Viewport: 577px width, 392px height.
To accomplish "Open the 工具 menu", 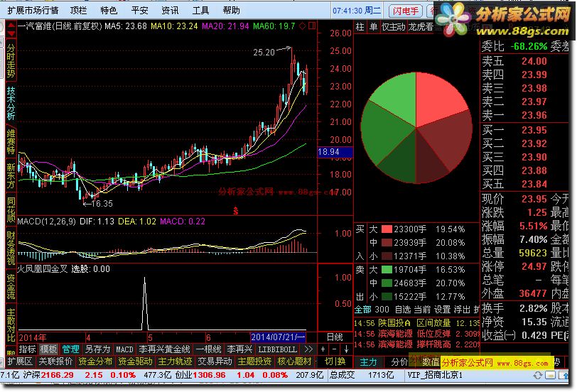I will point(200,10).
